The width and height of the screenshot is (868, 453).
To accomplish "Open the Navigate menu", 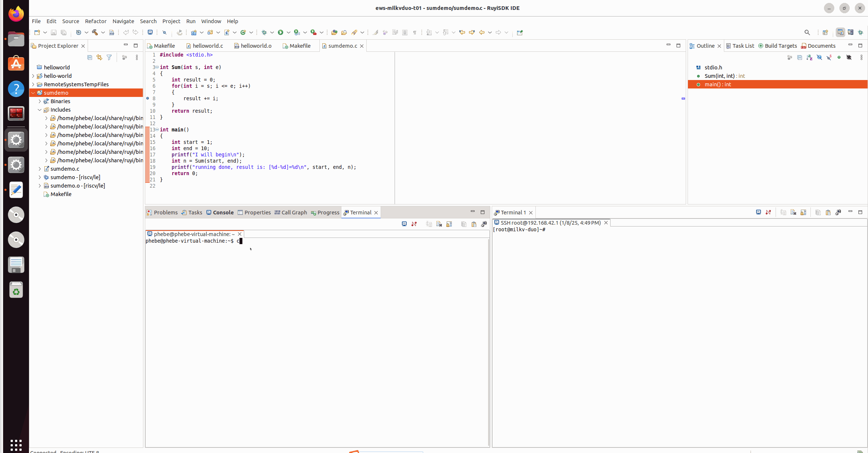I will click(123, 21).
